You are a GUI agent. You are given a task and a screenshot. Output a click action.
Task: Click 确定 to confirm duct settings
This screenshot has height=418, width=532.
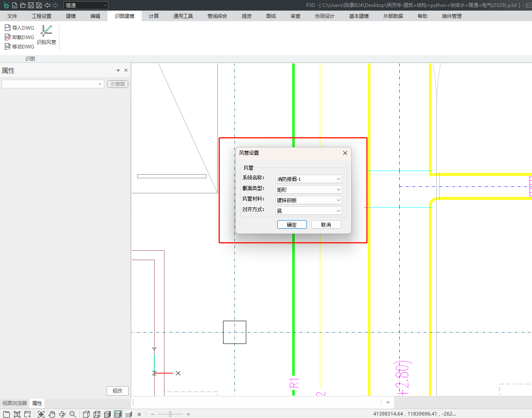point(292,225)
